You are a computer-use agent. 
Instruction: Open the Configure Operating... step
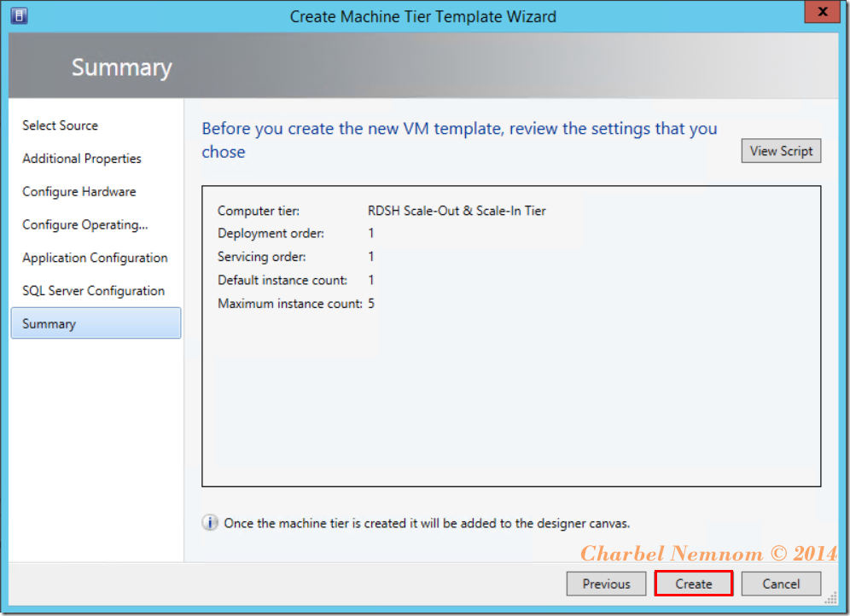click(x=85, y=225)
